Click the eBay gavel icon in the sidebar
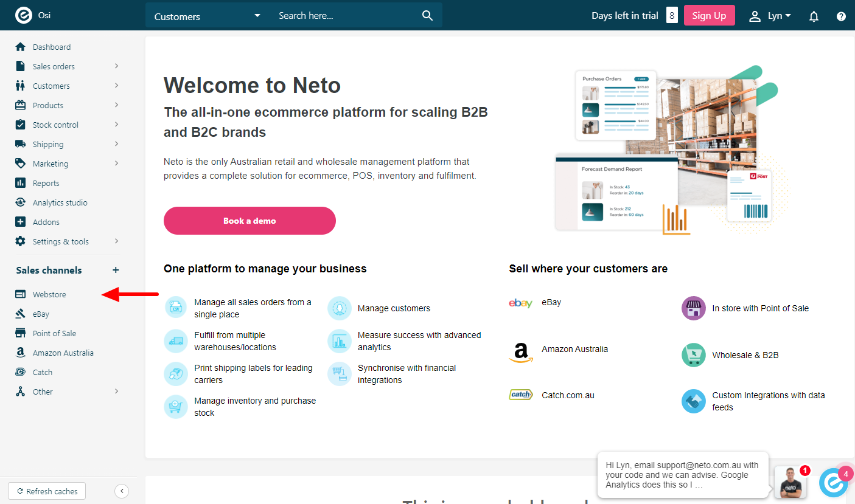The width and height of the screenshot is (855, 504). point(21,314)
